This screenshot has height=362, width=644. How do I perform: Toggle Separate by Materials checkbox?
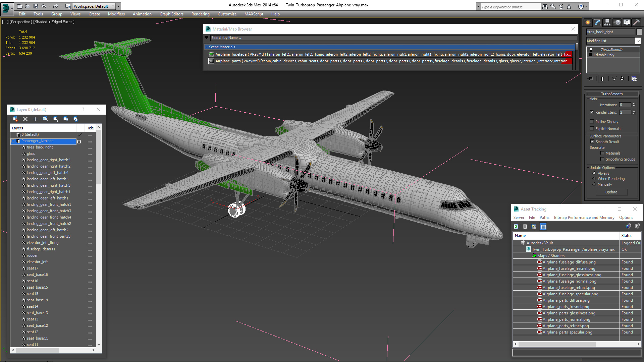(x=602, y=153)
